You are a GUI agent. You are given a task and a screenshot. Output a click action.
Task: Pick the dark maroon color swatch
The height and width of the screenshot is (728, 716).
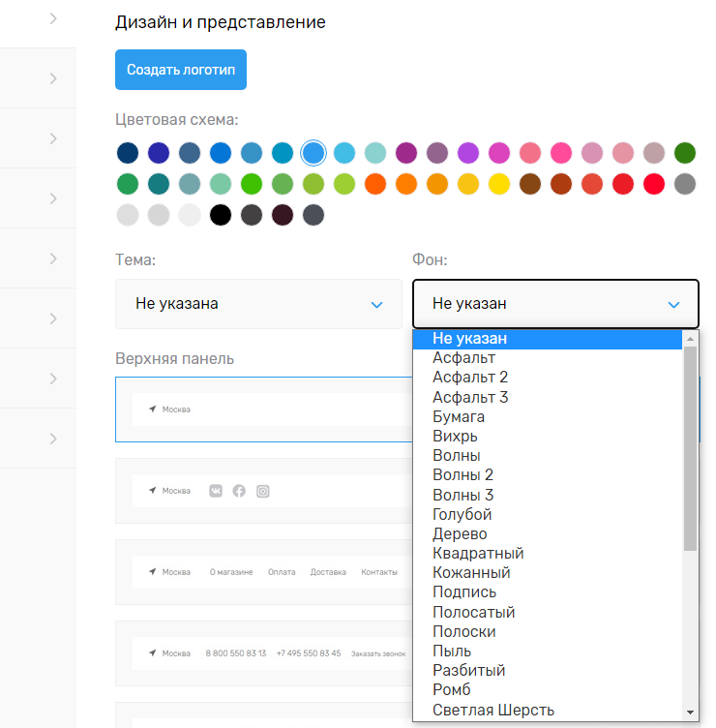pos(283,215)
